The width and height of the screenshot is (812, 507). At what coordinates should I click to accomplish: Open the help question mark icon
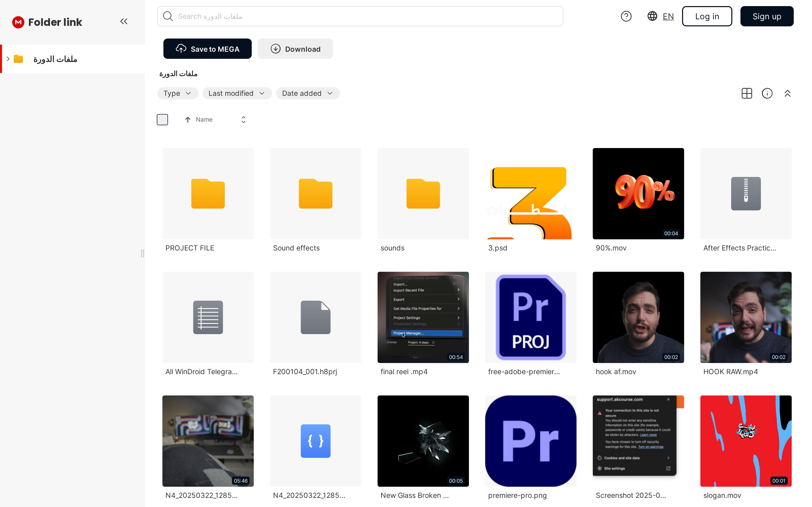point(626,16)
